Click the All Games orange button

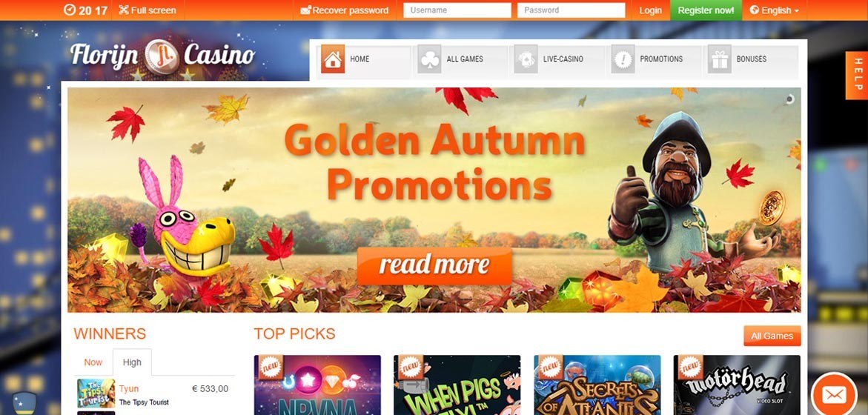click(x=772, y=336)
